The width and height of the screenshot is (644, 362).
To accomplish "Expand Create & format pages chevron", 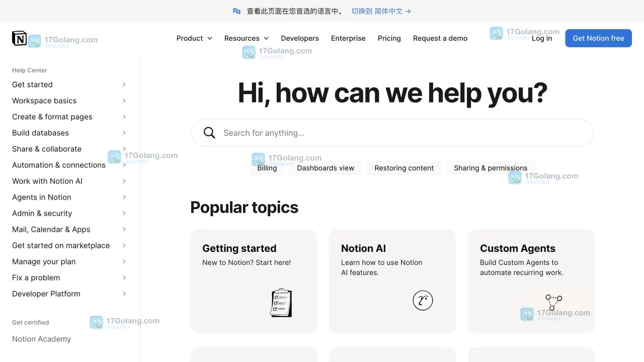I will point(124,117).
